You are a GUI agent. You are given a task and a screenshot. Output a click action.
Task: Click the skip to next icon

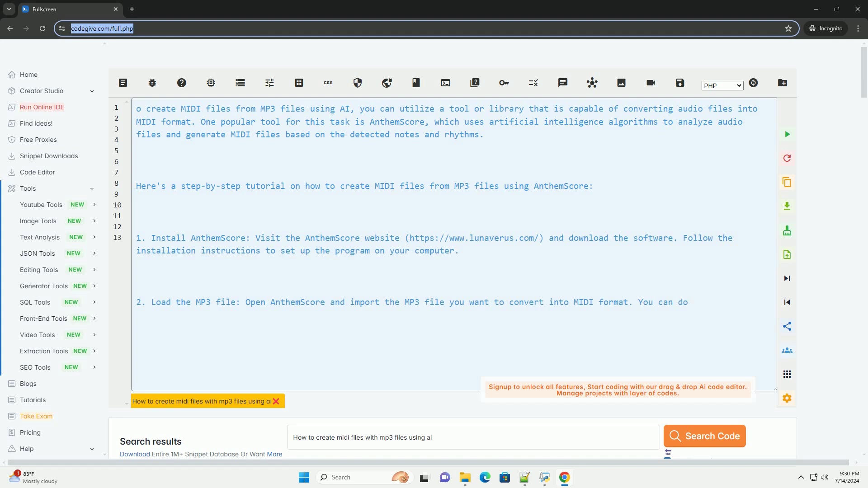click(787, 278)
